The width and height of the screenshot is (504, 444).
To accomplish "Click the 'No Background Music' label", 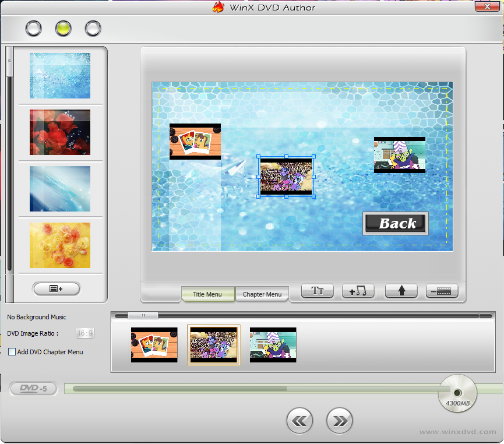I will [37, 317].
